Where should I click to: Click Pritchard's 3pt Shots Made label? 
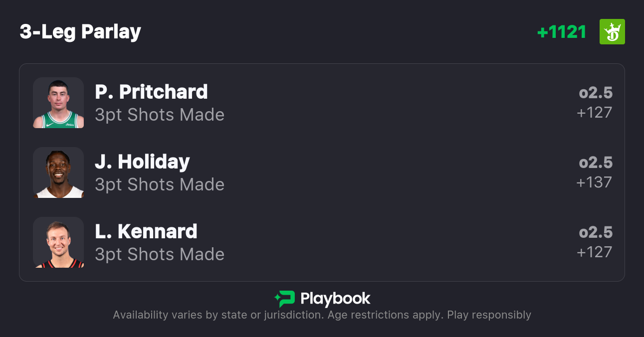click(160, 115)
